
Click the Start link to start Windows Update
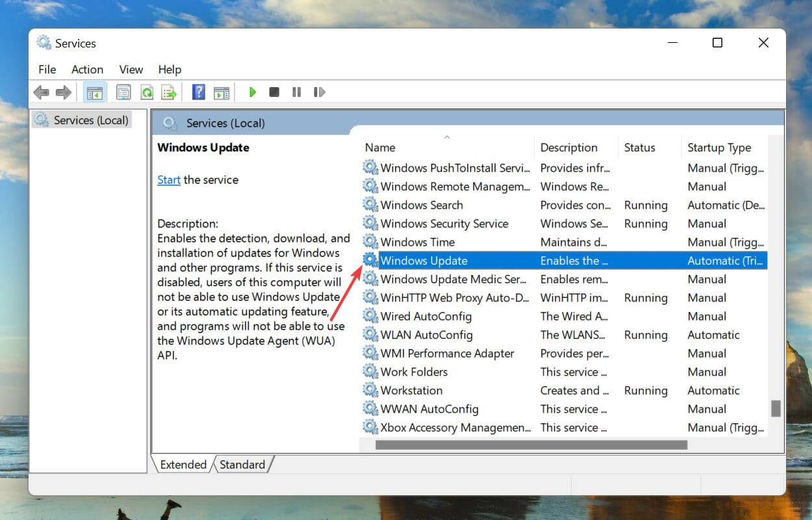pos(168,179)
